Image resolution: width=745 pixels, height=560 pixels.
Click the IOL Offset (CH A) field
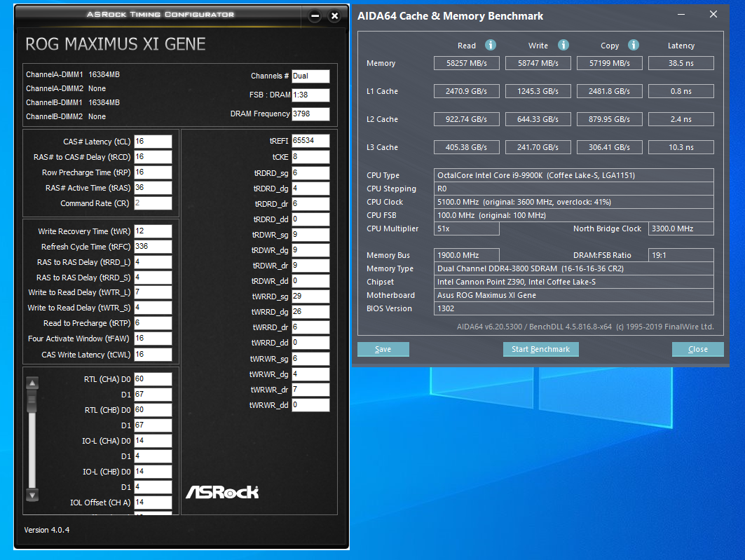pyautogui.click(x=153, y=503)
